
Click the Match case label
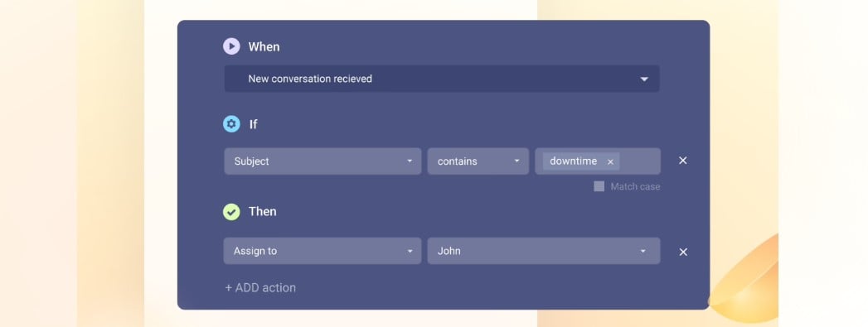(635, 187)
